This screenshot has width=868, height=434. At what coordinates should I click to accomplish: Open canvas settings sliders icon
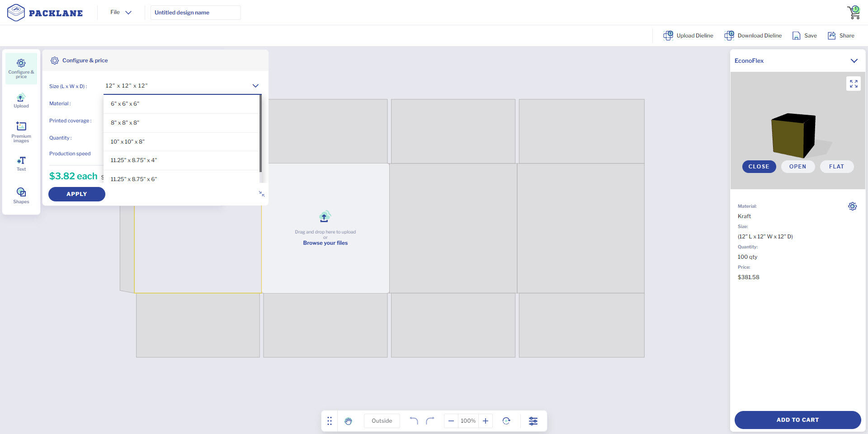tap(533, 421)
